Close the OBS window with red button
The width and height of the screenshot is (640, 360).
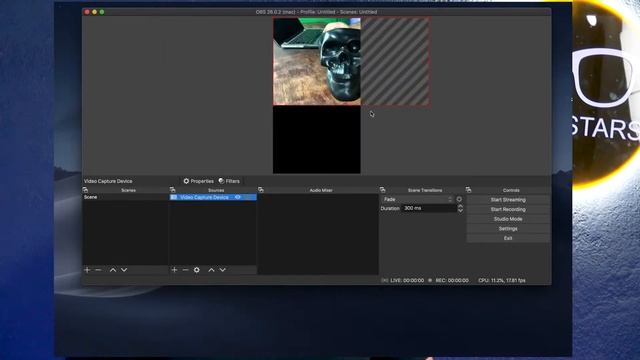click(87, 12)
